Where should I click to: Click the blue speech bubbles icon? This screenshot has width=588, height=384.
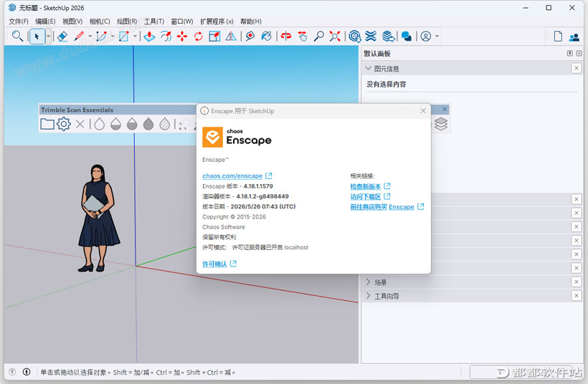coord(407,37)
